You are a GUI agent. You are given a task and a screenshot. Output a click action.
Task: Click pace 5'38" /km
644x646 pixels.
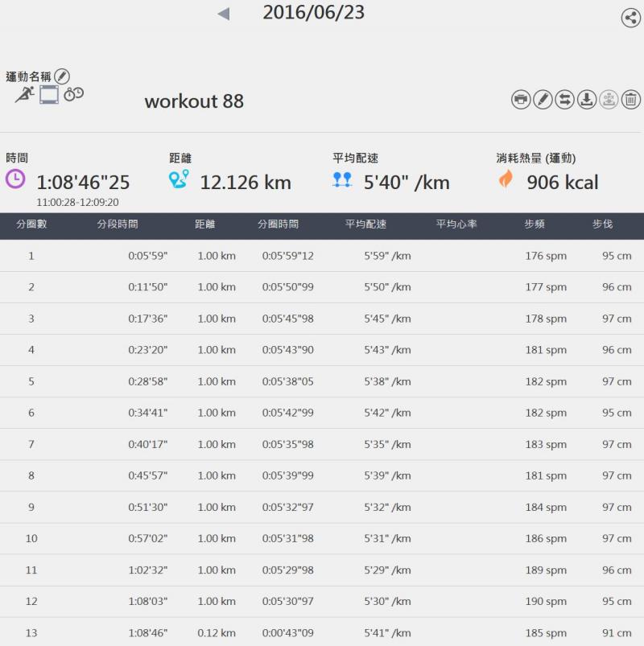click(x=387, y=381)
